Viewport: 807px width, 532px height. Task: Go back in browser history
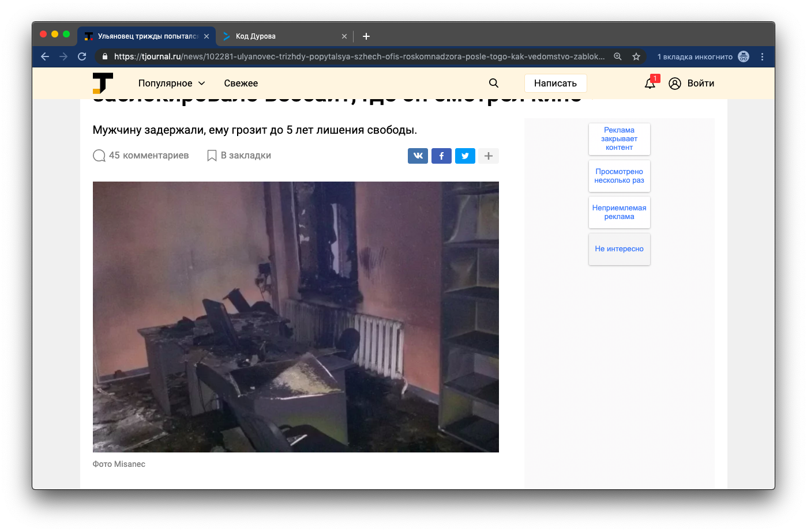pos(45,56)
